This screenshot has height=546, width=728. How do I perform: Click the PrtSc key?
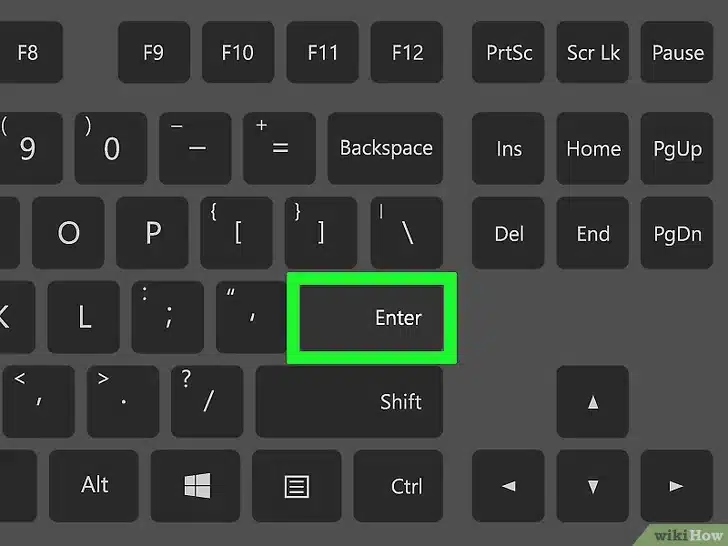508,52
